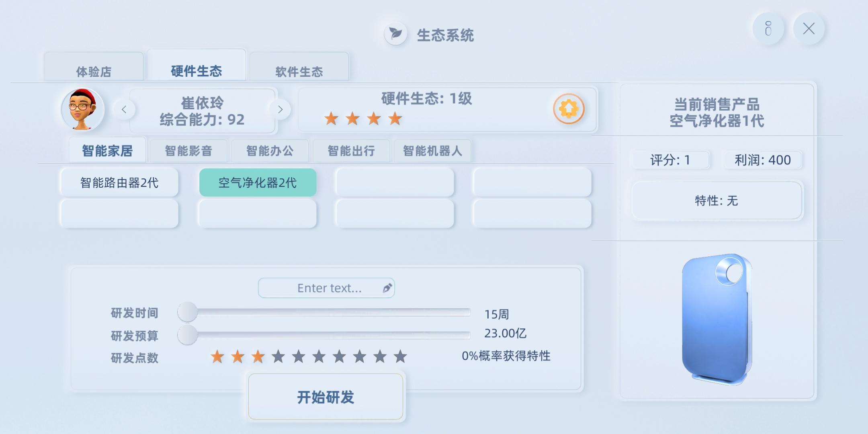
Task: Choose the 空气净化器2代 product
Action: pyautogui.click(x=258, y=182)
